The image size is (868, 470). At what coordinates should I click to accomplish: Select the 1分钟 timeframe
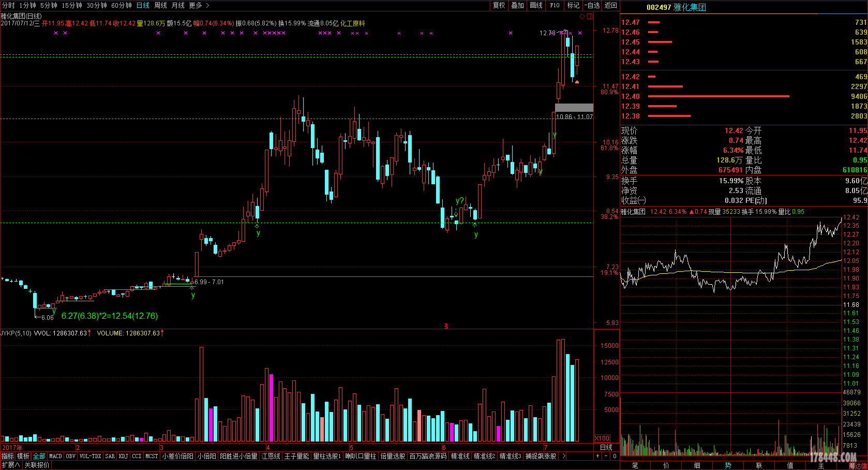click(x=27, y=5)
